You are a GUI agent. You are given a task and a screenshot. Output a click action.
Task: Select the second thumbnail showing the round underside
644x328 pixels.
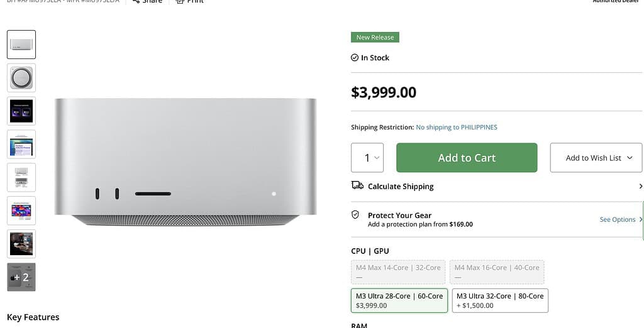click(x=21, y=77)
